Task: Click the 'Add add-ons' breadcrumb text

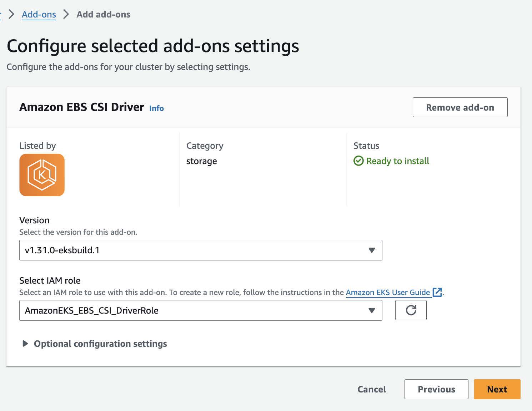Action: (104, 14)
